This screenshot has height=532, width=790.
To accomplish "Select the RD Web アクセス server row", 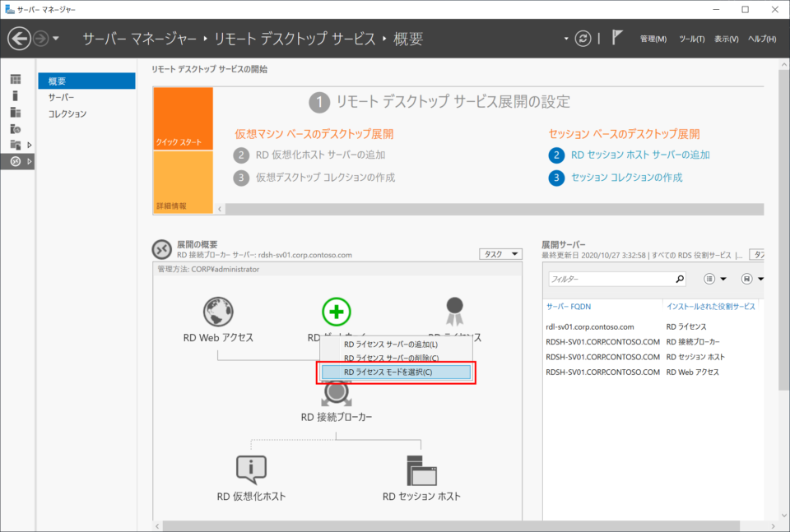I will point(653,372).
